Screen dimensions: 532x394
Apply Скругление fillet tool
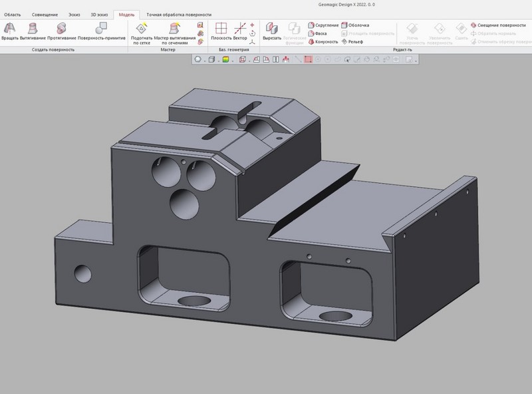323,25
